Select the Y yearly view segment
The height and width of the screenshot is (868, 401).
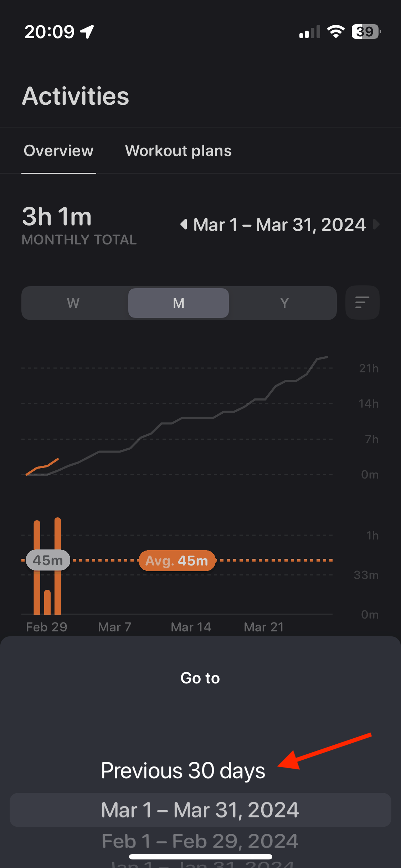coord(284,303)
